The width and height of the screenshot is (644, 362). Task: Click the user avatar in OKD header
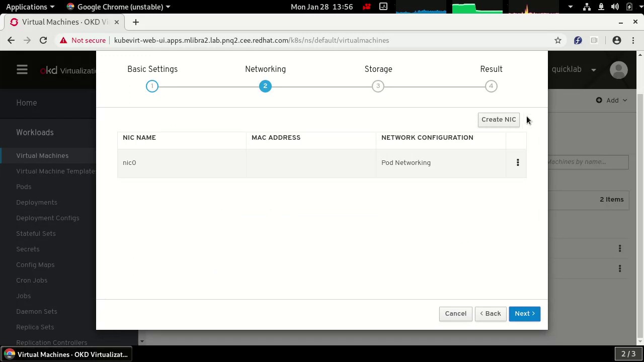coord(619,70)
